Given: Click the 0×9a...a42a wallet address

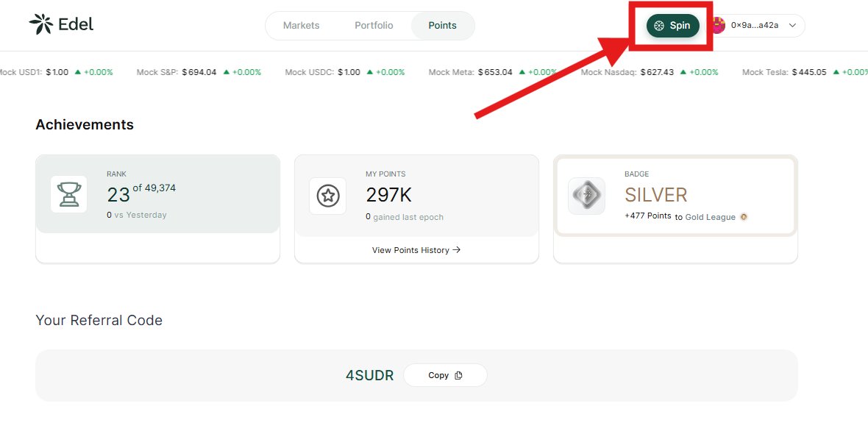Looking at the screenshot, I should tap(755, 26).
